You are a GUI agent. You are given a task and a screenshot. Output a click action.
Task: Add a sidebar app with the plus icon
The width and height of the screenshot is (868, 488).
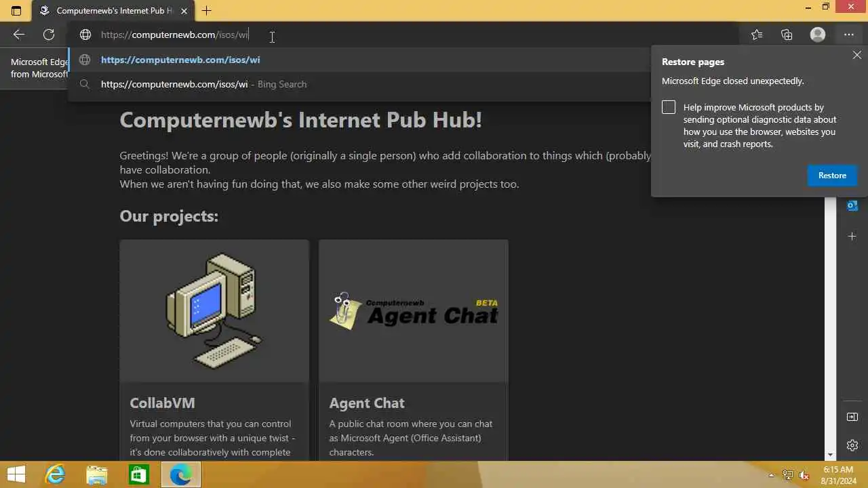[852, 237]
